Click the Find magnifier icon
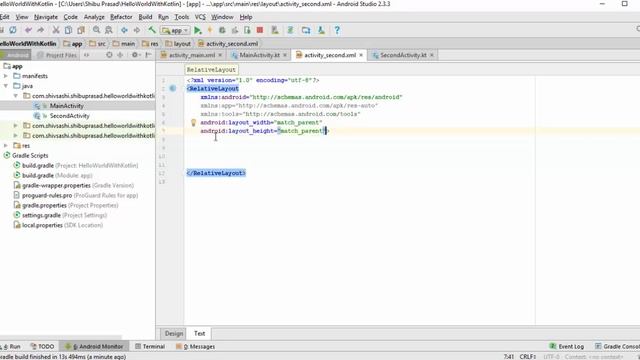Image resolution: width=640 pixels, height=360 pixels. 96,30
